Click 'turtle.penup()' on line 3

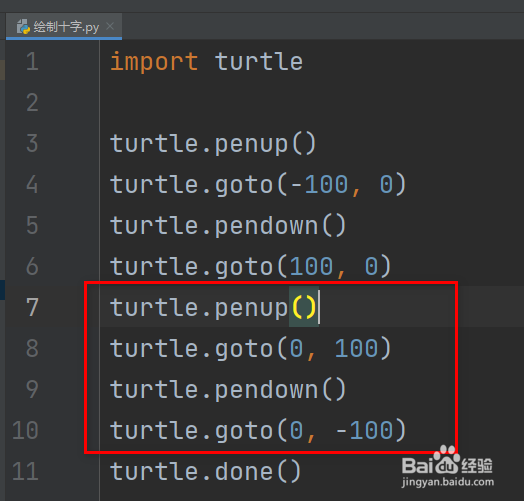[x=213, y=144]
